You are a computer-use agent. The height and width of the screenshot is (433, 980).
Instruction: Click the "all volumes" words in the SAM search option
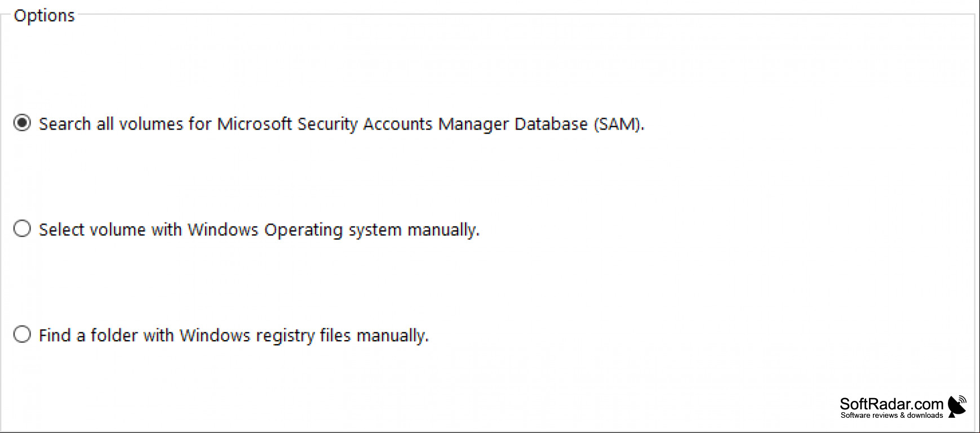[x=140, y=124]
